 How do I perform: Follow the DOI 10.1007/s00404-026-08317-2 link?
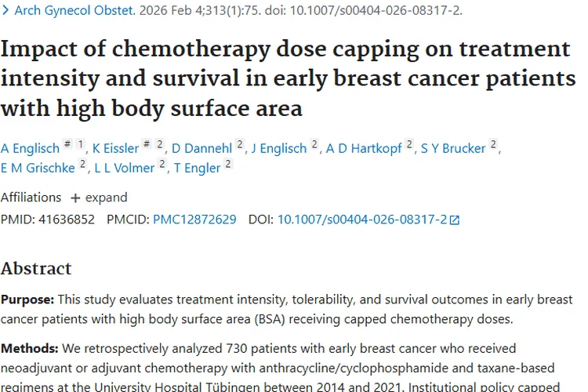point(361,220)
